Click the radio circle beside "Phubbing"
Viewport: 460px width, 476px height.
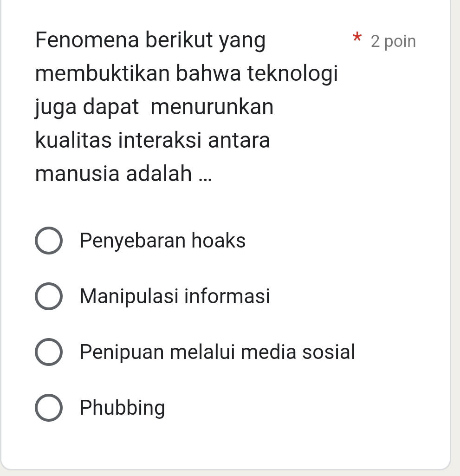pyautogui.click(x=49, y=408)
